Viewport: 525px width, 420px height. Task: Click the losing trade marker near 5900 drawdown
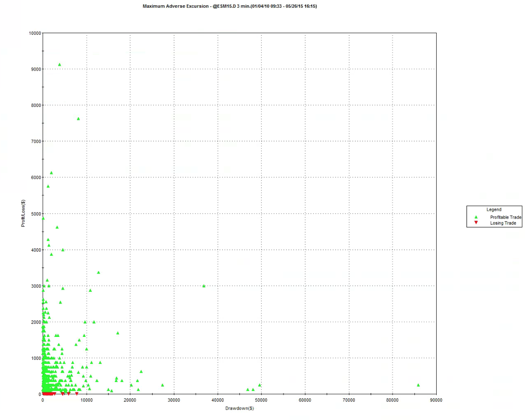click(x=69, y=394)
